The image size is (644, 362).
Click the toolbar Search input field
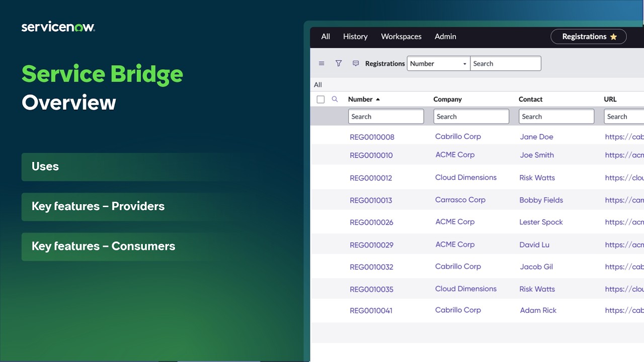506,63
